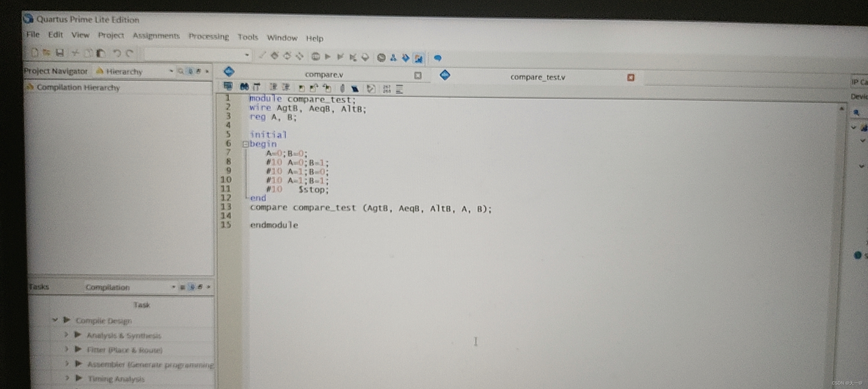
Task: Toggle line numbers display icon
Action: [x=387, y=89]
